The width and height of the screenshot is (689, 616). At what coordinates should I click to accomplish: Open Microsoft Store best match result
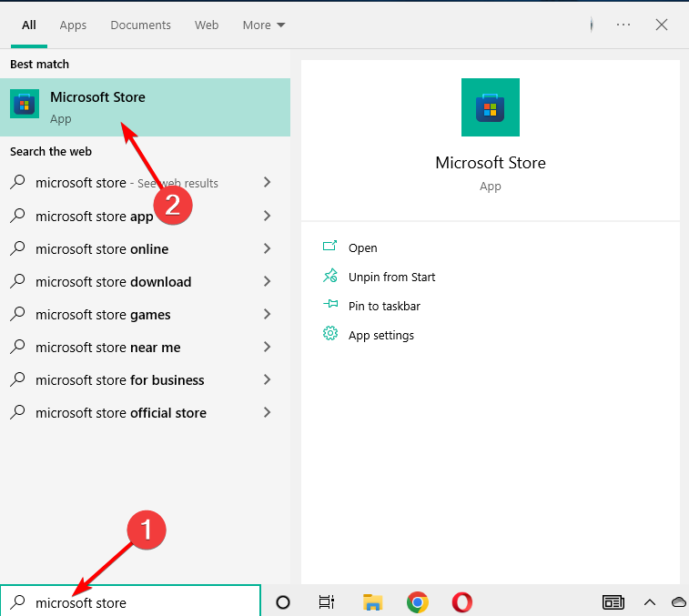click(x=145, y=107)
